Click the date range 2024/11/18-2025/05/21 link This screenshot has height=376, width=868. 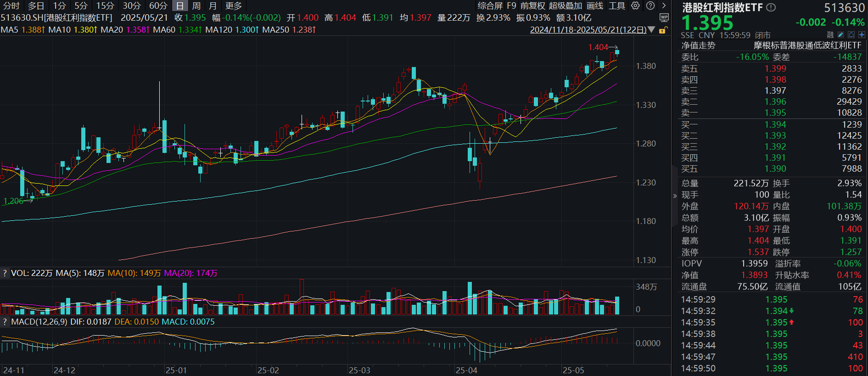coord(588,30)
